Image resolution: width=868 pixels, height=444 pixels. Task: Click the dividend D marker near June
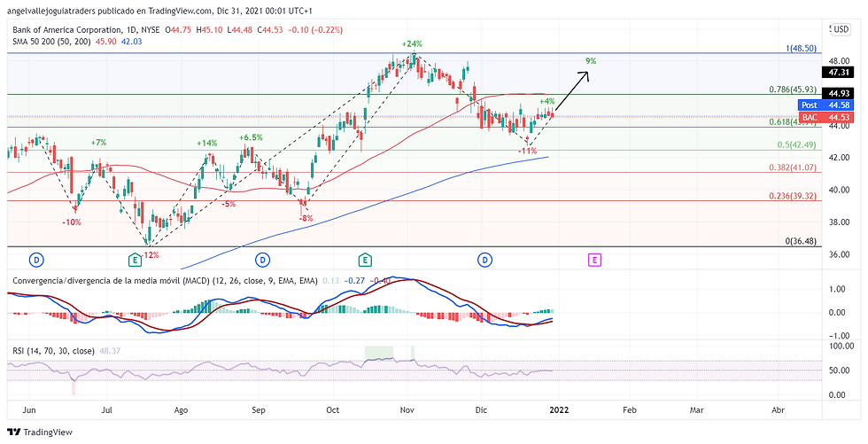coord(36,259)
